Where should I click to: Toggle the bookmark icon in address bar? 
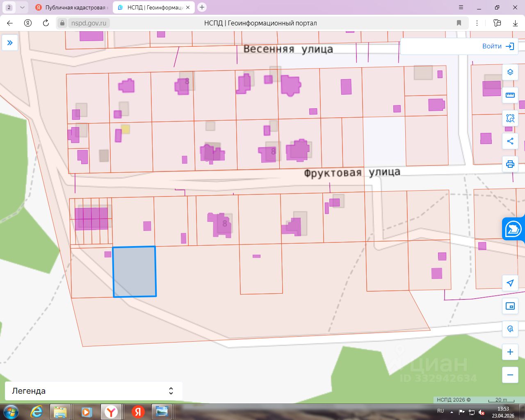click(x=459, y=23)
